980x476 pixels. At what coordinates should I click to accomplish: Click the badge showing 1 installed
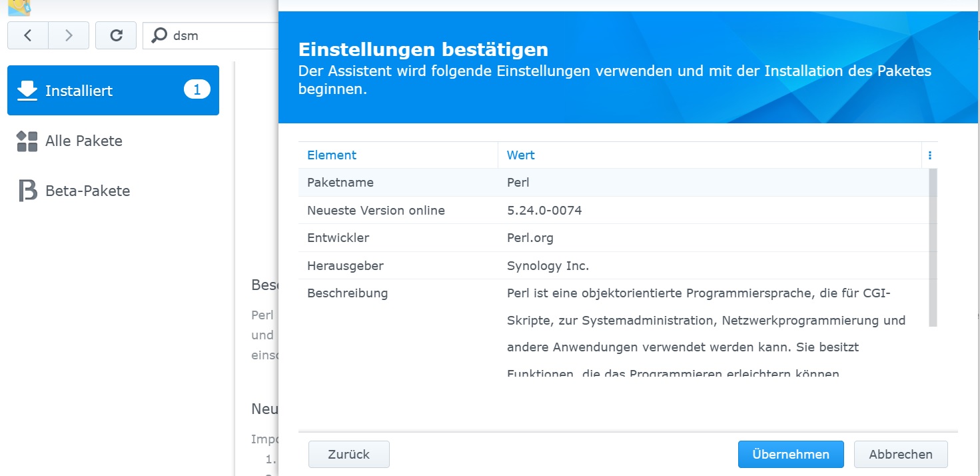tap(197, 89)
